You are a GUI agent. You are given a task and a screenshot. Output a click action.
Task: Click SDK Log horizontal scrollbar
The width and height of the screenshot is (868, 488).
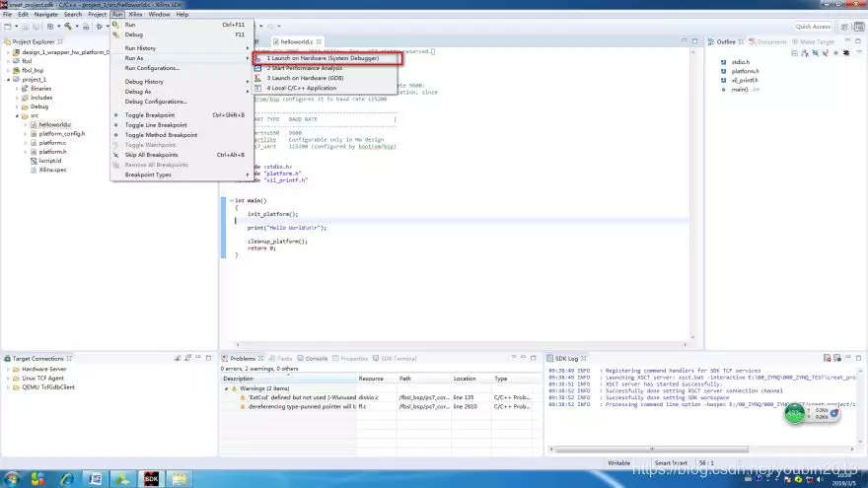point(652,450)
